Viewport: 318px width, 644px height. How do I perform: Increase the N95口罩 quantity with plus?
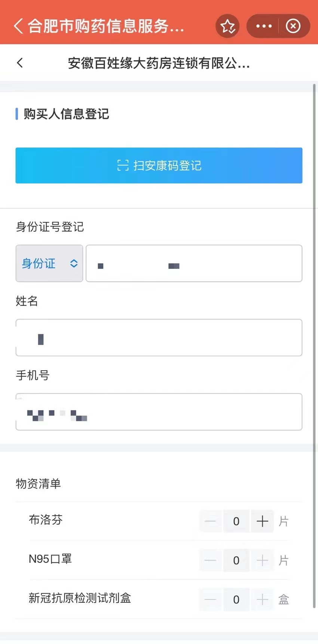[x=262, y=561]
